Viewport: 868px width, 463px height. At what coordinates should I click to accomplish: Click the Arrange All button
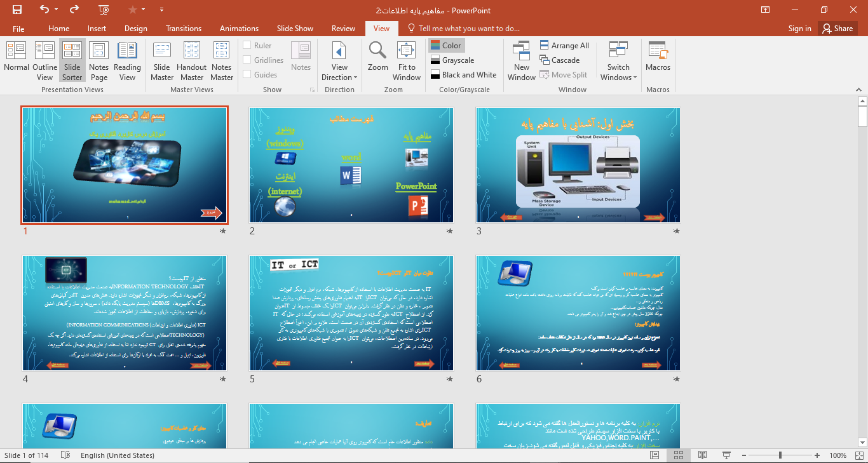click(x=564, y=46)
